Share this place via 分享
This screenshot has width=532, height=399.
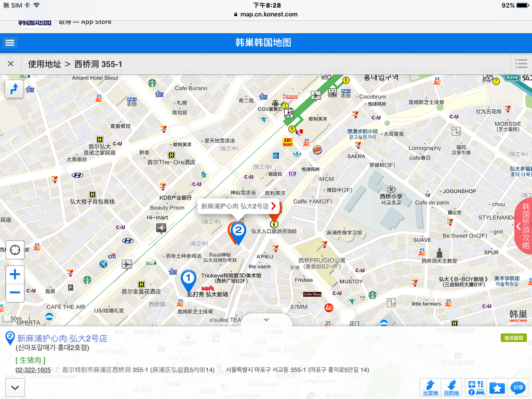518,388
